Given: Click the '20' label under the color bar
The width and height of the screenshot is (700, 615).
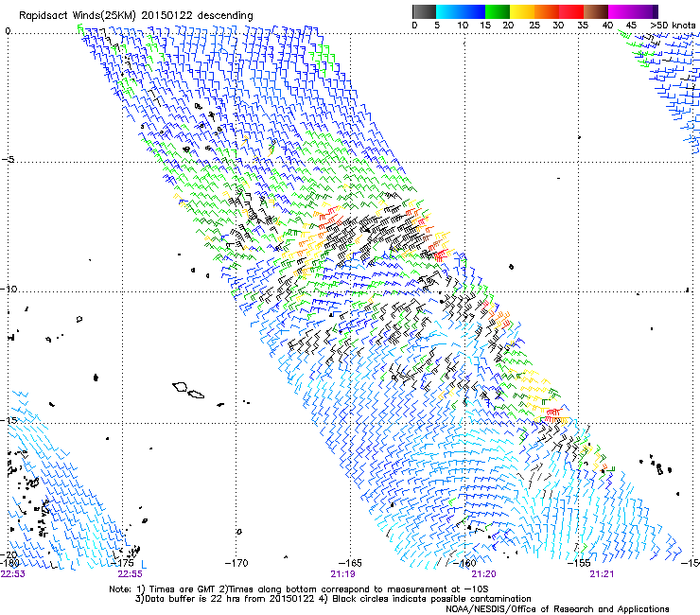Looking at the screenshot, I should (x=508, y=26).
